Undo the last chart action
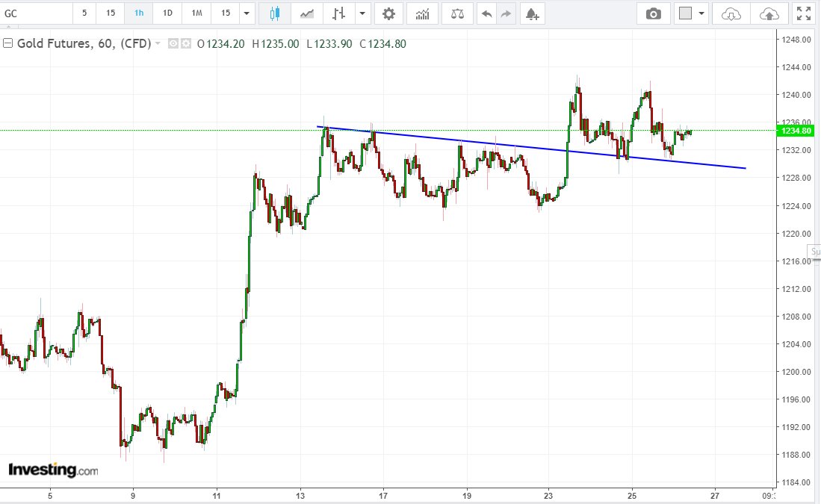This screenshot has height=504, width=821. click(x=486, y=13)
